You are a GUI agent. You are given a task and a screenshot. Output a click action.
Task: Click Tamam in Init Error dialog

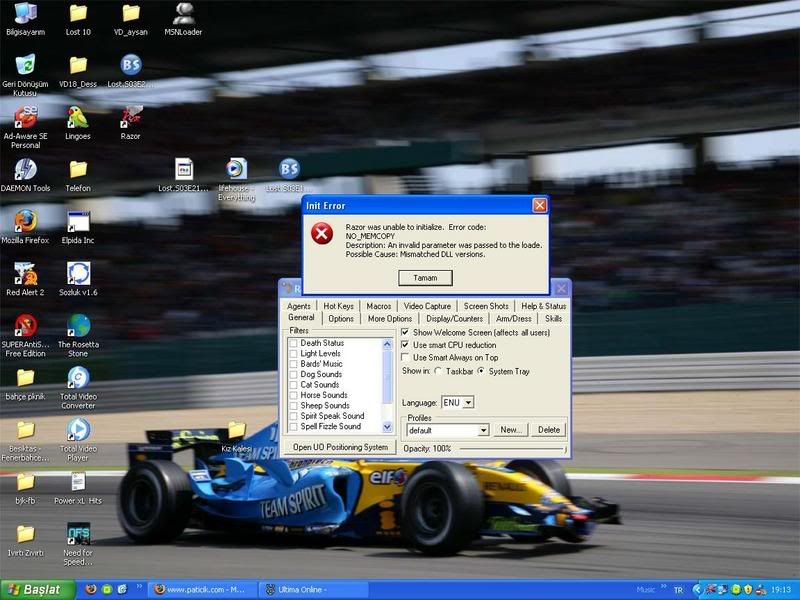425,278
